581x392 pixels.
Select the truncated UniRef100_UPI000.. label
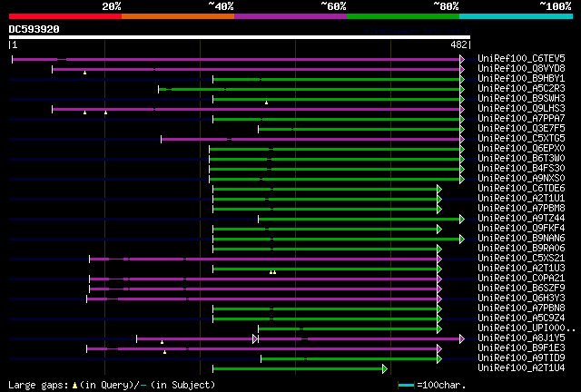coord(527,328)
